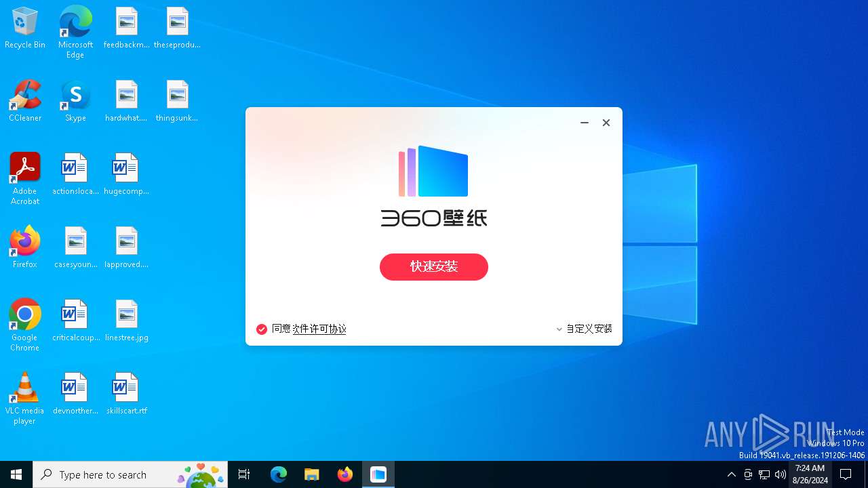
Task: Open File Explorer from the taskbar
Action: tap(312, 474)
